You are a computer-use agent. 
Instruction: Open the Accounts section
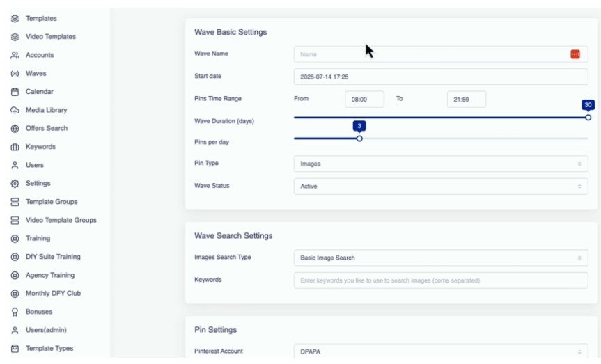click(40, 55)
